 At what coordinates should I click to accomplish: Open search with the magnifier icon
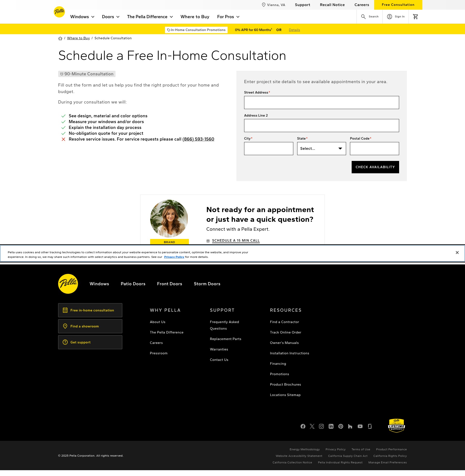pos(363,17)
